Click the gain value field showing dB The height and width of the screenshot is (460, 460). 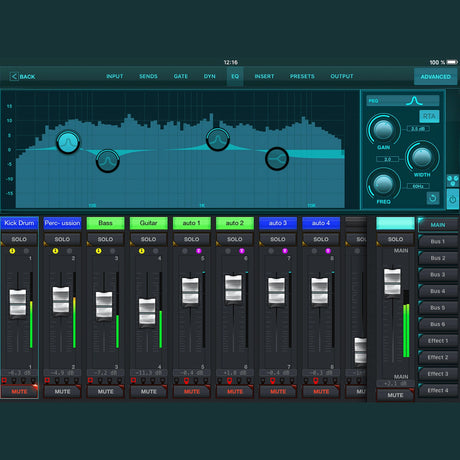418,129
